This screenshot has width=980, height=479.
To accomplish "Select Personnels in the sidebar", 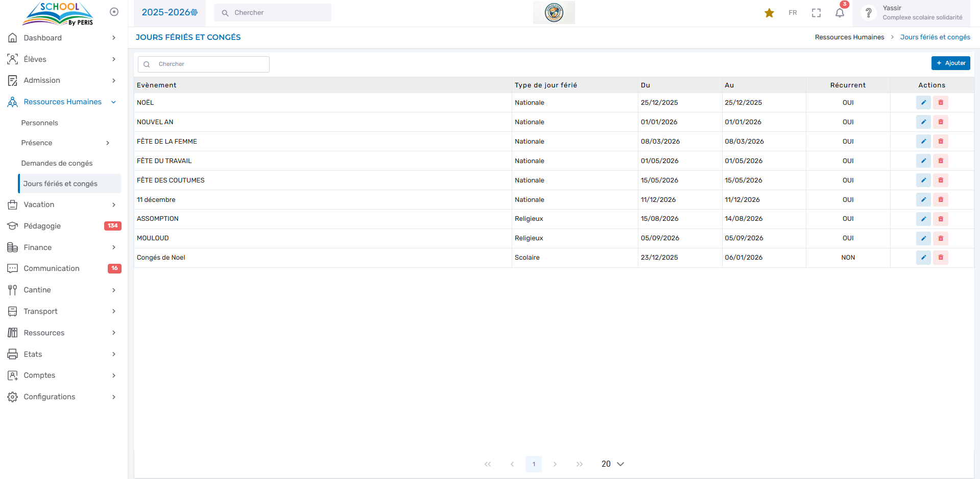I will [x=40, y=123].
